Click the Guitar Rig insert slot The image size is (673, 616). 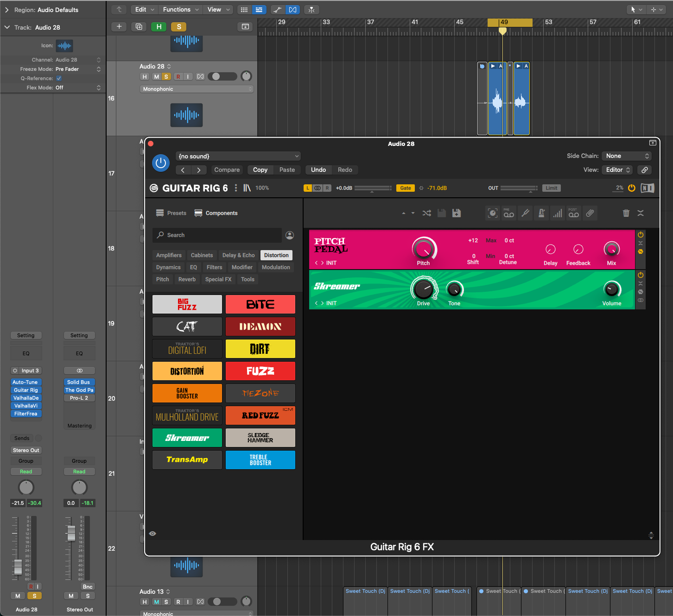point(26,390)
